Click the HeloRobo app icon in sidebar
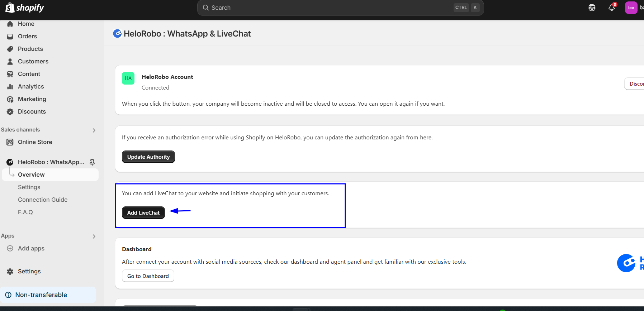The height and width of the screenshot is (311, 644). point(10,162)
